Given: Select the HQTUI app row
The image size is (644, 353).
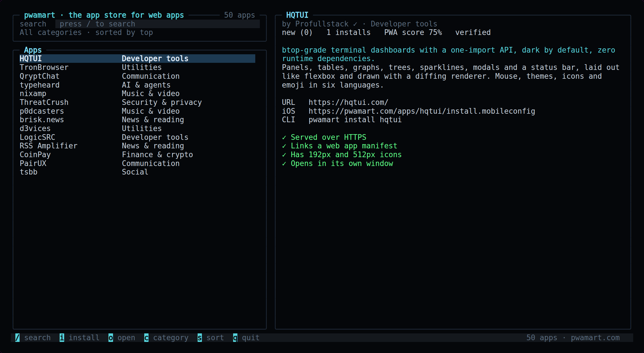Looking at the screenshot, I should (x=137, y=59).
